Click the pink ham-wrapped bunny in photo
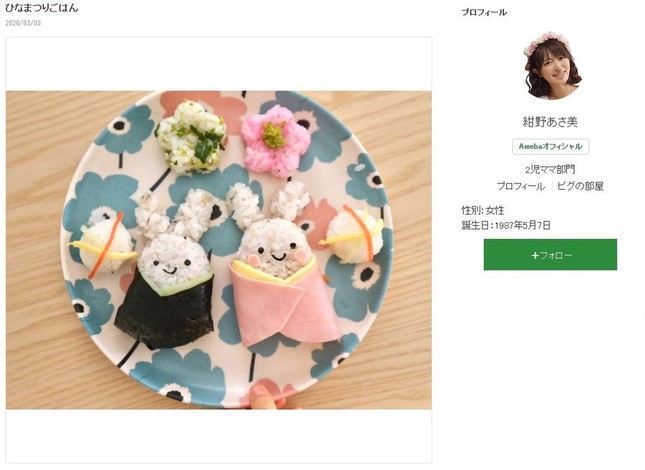Screen dimensions: 645x470 coord(280,265)
